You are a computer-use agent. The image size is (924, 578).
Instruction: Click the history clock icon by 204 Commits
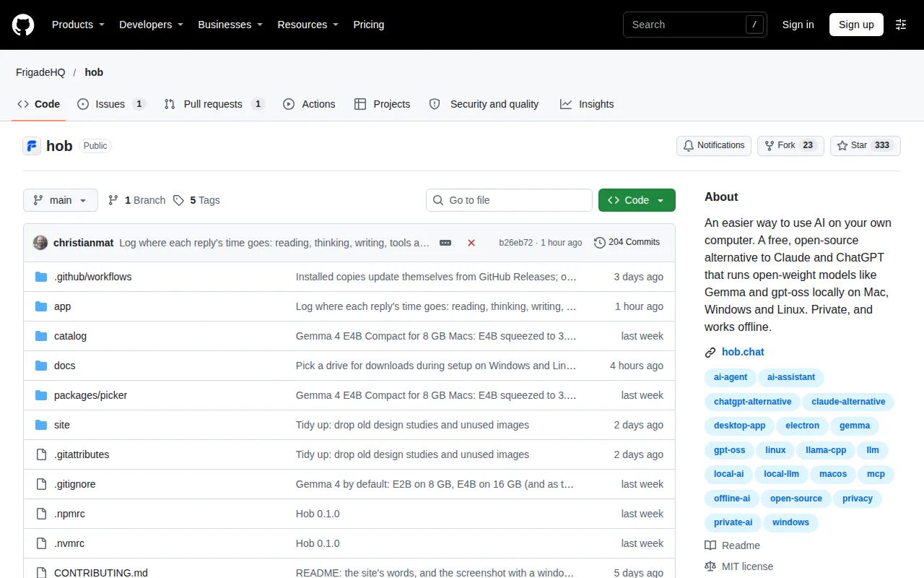click(599, 243)
